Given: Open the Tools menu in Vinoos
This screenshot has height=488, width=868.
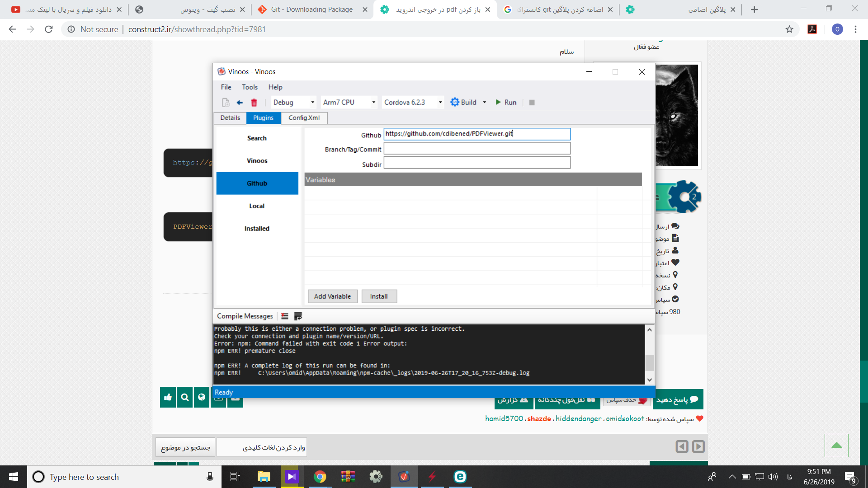Looking at the screenshot, I should pyautogui.click(x=250, y=87).
